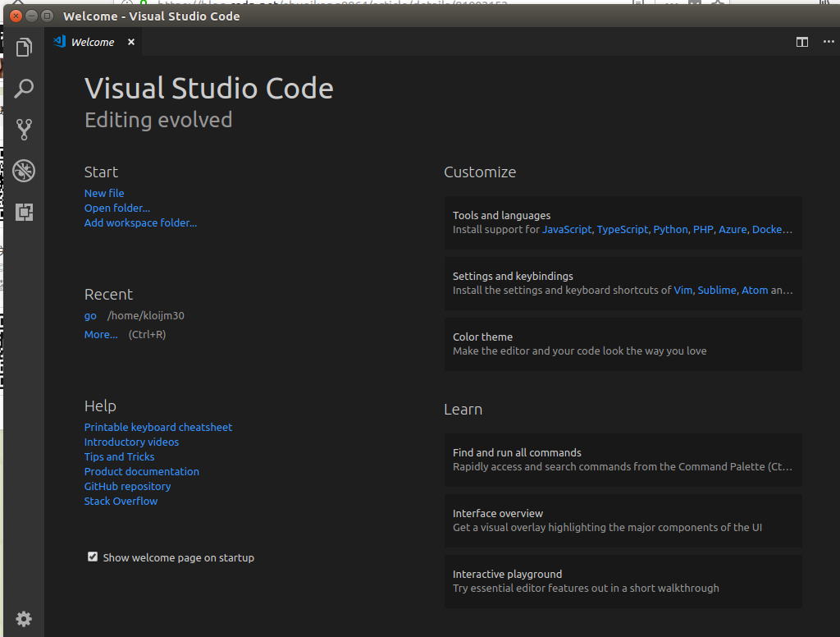
Task: Click the three-dot more actions icon
Action: click(827, 42)
